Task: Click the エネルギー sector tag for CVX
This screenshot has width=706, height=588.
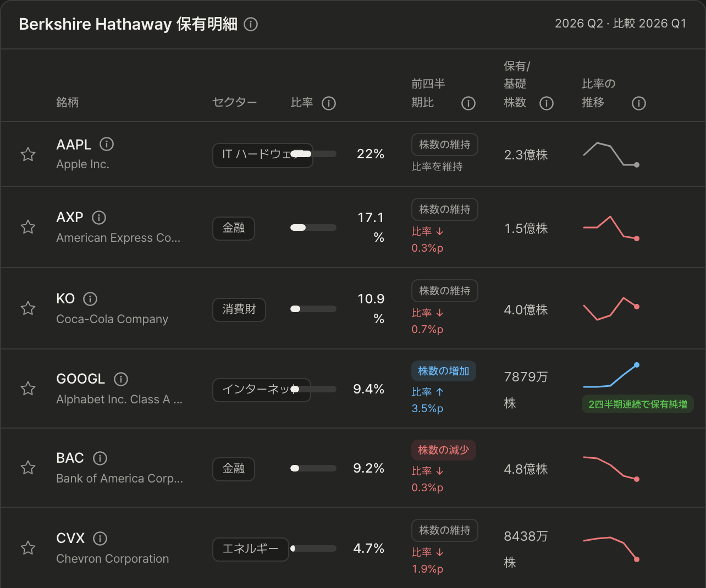Action: pos(251,549)
